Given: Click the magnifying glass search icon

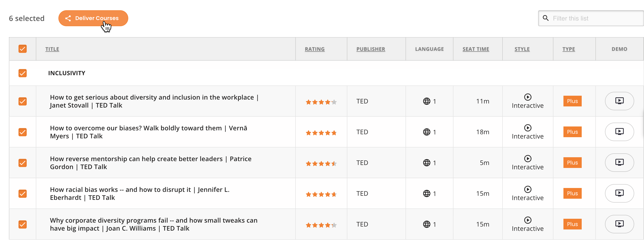Looking at the screenshot, I should pyautogui.click(x=546, y=18).
